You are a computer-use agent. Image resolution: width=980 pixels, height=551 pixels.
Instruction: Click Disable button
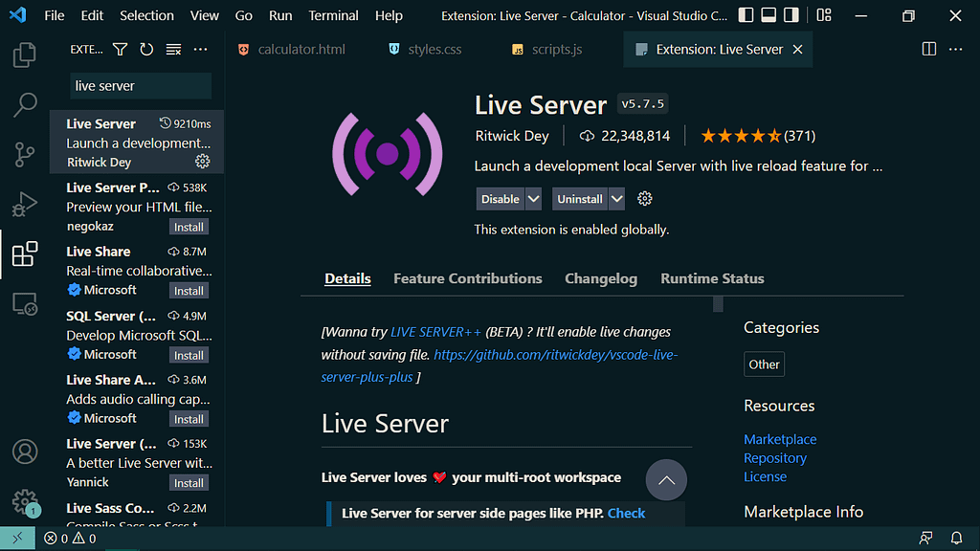(500, 199)
